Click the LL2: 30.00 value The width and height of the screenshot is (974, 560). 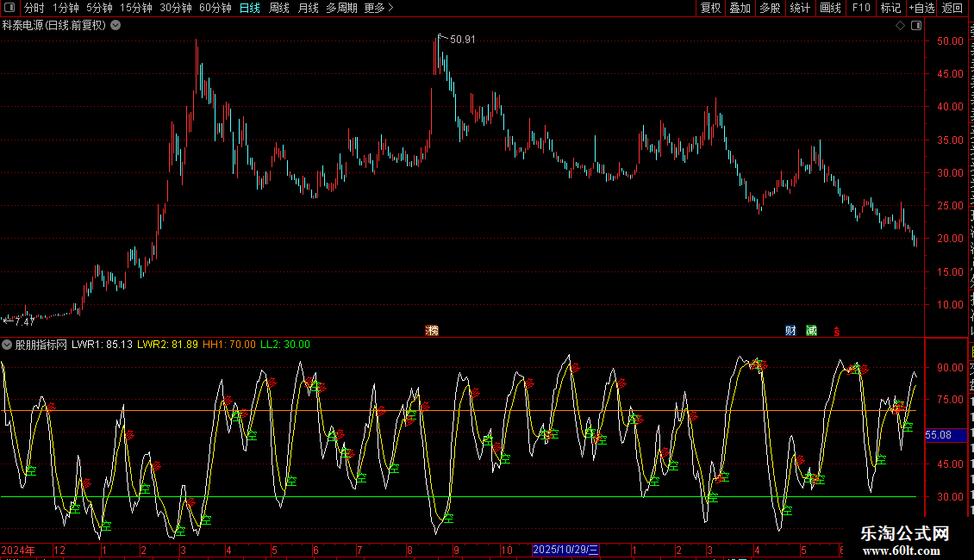click(285, 345)
